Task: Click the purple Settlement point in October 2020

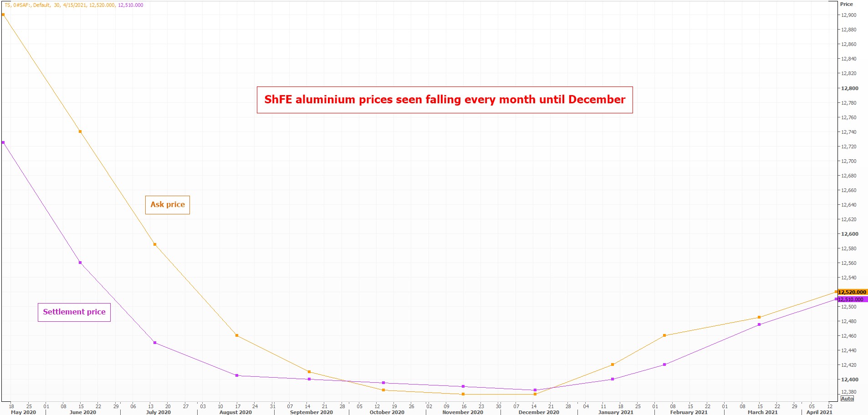Action: (x=383, y=383)
